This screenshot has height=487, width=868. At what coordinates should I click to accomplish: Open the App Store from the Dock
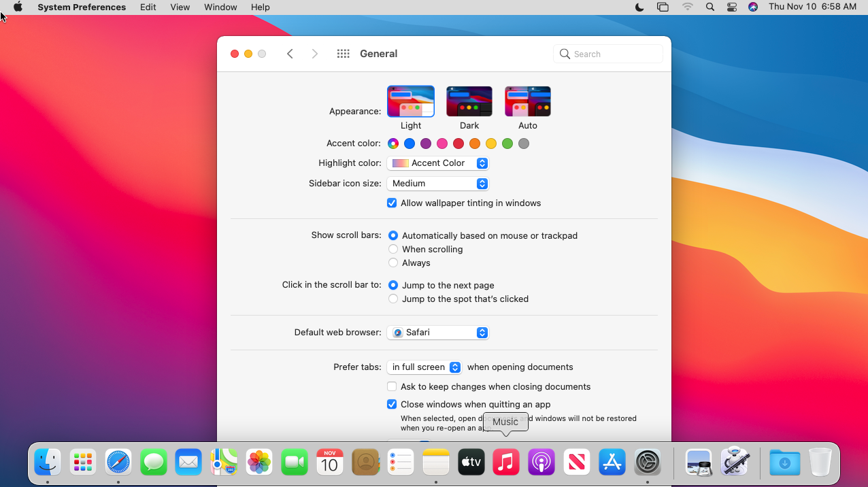pyautogui.click(x=612, y=463)
